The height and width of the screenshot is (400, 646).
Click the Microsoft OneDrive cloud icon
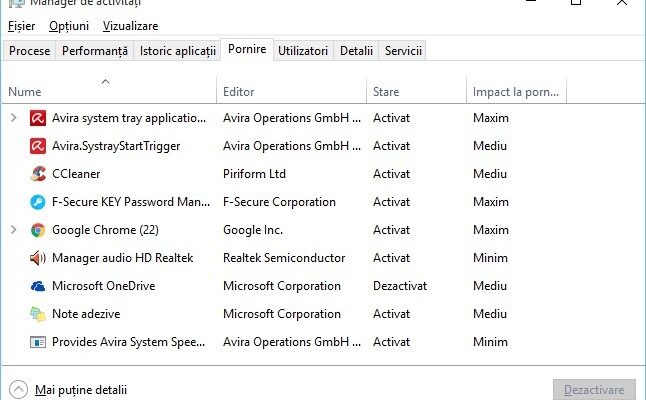point(38,286)
